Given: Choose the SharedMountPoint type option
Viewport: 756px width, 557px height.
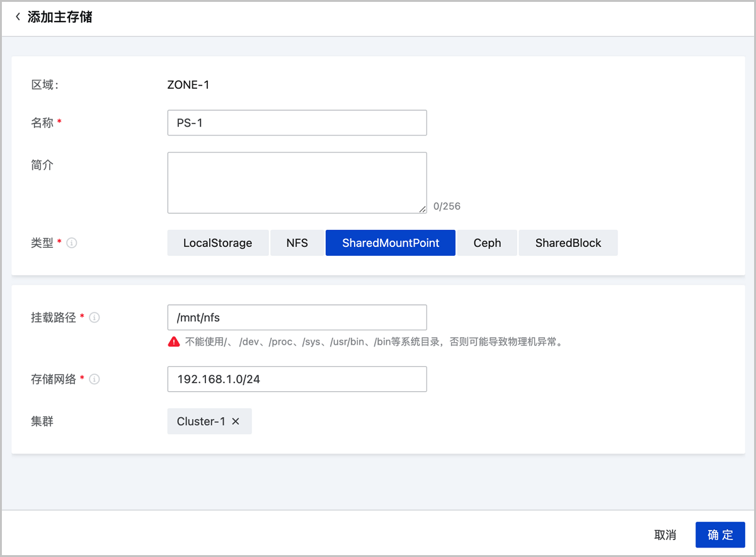Looking at the screenshot, I should pos(390,243).
